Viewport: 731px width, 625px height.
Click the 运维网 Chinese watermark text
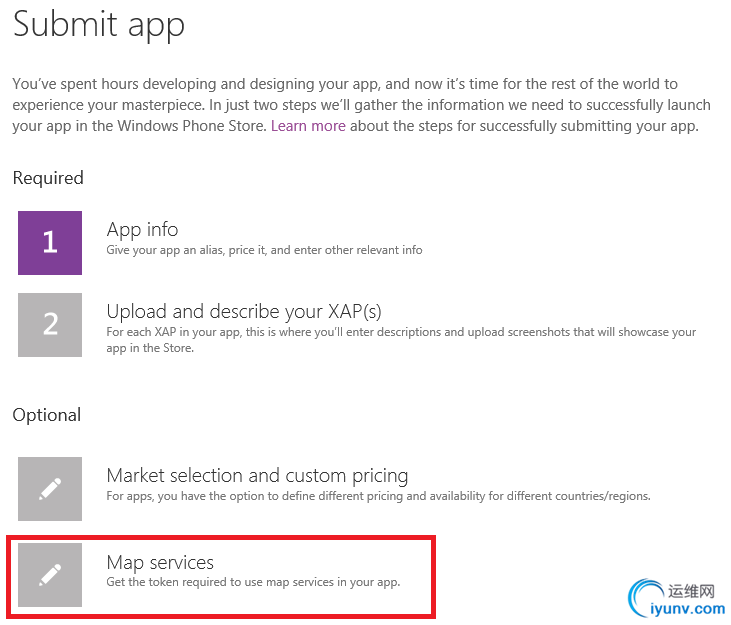(x=691, y=591)
